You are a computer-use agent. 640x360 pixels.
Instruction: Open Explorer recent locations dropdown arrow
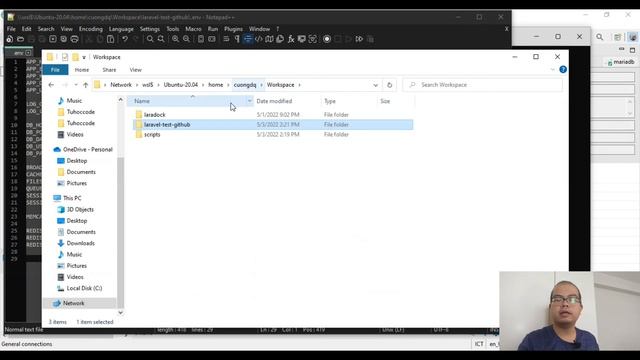pos(76,85)
